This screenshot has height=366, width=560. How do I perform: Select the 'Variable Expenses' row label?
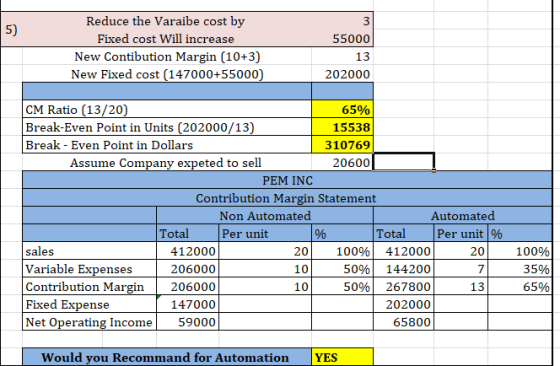(x=89, y=269)
